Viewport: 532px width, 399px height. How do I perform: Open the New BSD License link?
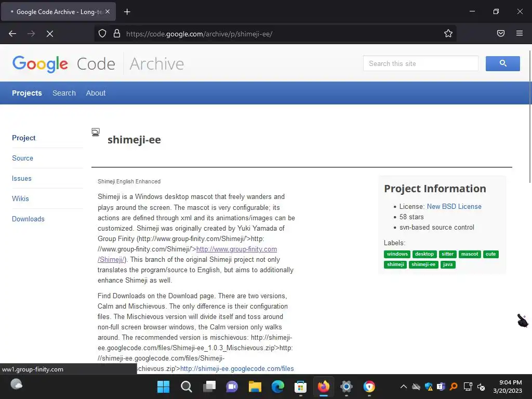pyautogui.click(x=454, y=206)
